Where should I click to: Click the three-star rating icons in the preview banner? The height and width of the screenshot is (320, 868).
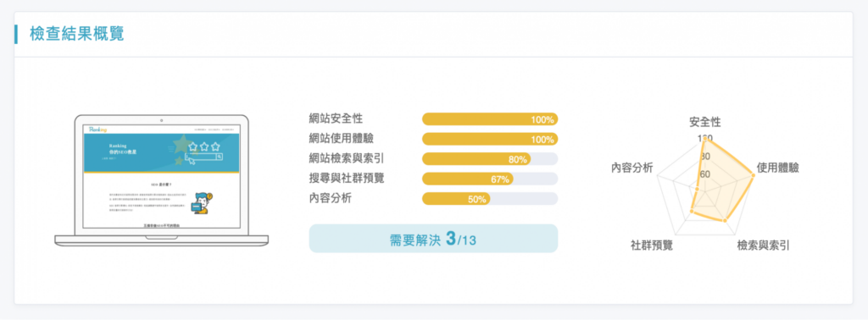click(x=204, y=146)
